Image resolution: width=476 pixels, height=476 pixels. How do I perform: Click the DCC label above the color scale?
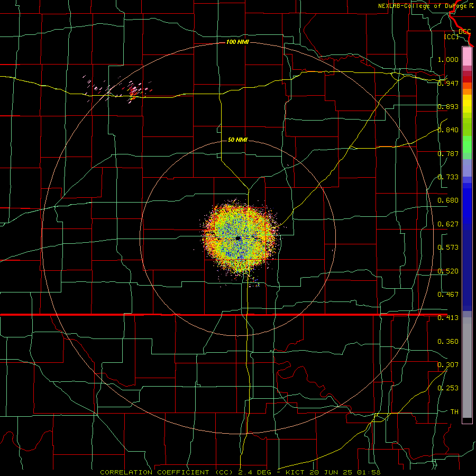point(464,32)
